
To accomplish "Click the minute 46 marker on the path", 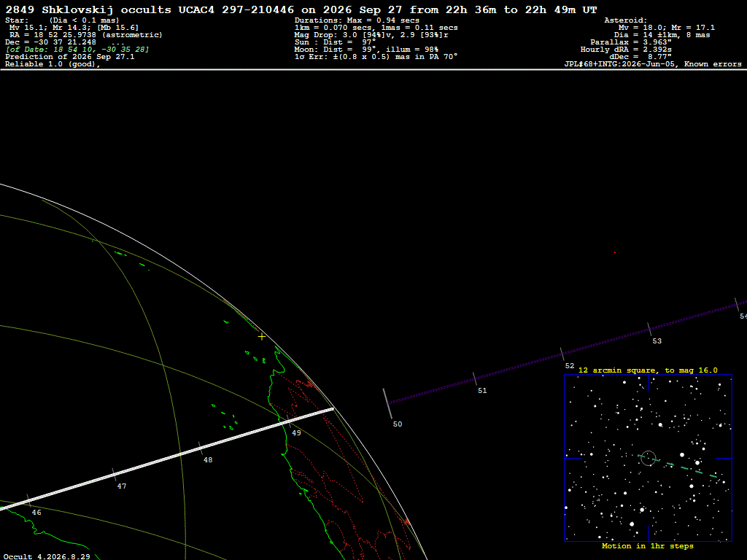I will click(x=29, y=500).
